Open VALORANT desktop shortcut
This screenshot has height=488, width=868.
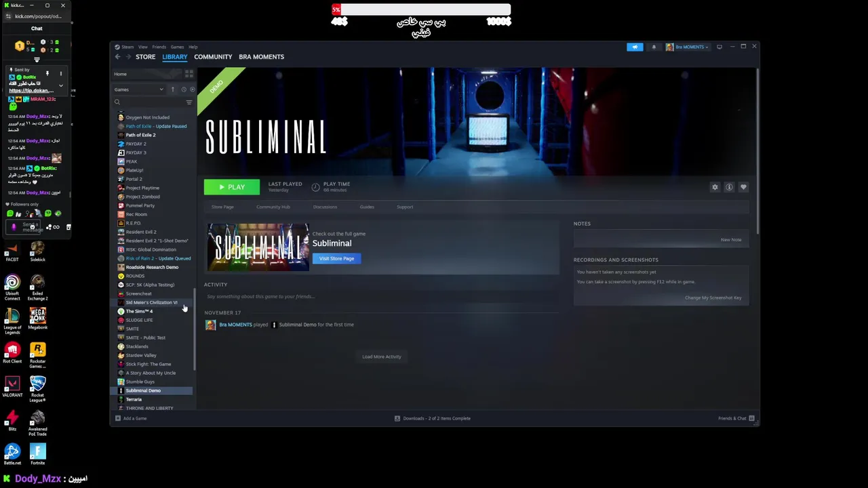click(x=12, y=386)
